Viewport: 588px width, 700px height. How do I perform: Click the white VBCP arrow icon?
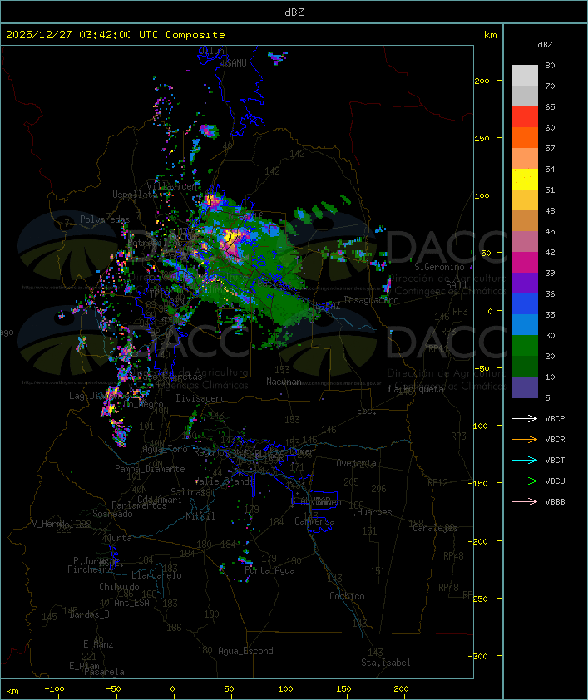point(525,418)
